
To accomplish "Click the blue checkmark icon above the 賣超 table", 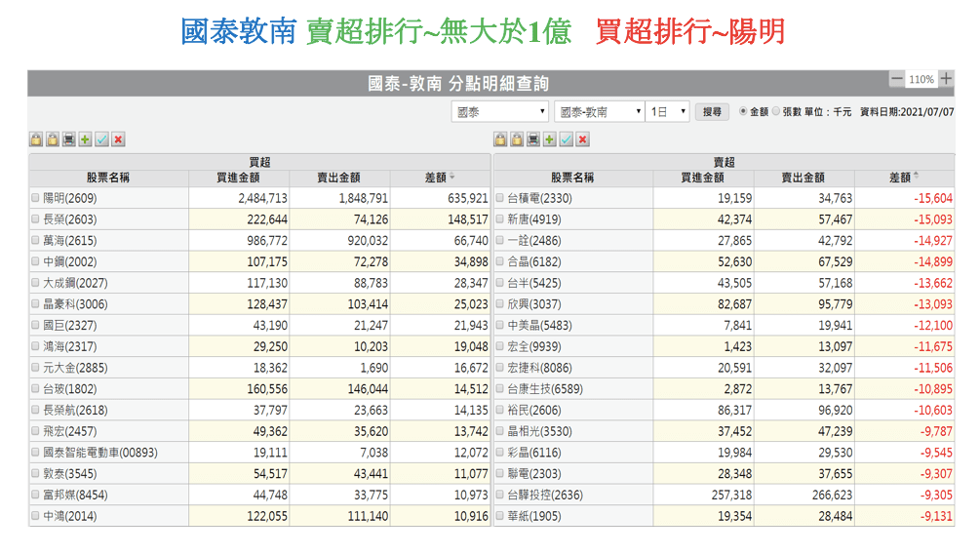I will [x=567, y=139].
